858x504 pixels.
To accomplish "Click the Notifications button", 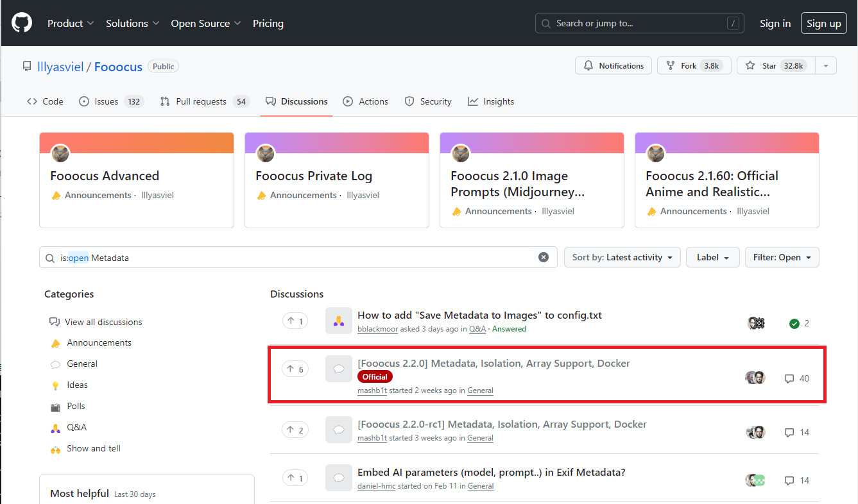I will click(x=613, y=65).
